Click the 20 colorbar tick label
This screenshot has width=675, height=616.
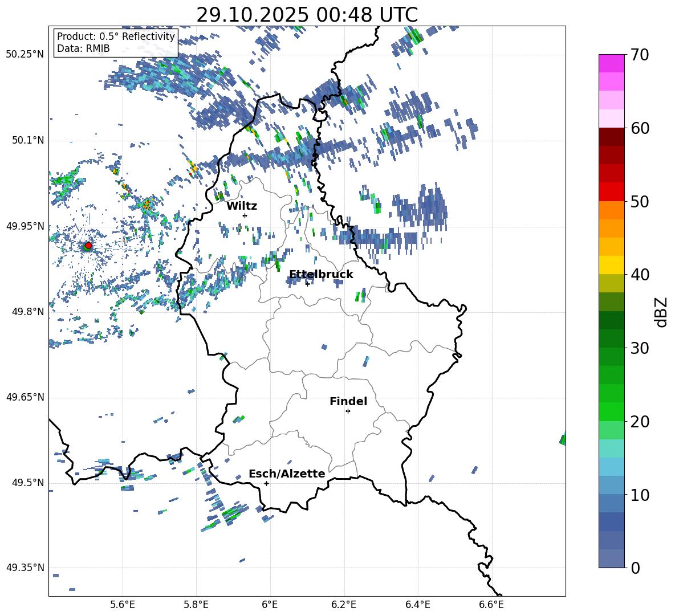pos(640,421)
